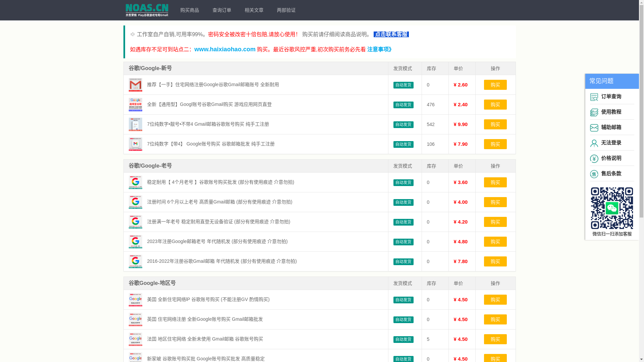Buy the 法国 地区住宅网络 account

495,339
